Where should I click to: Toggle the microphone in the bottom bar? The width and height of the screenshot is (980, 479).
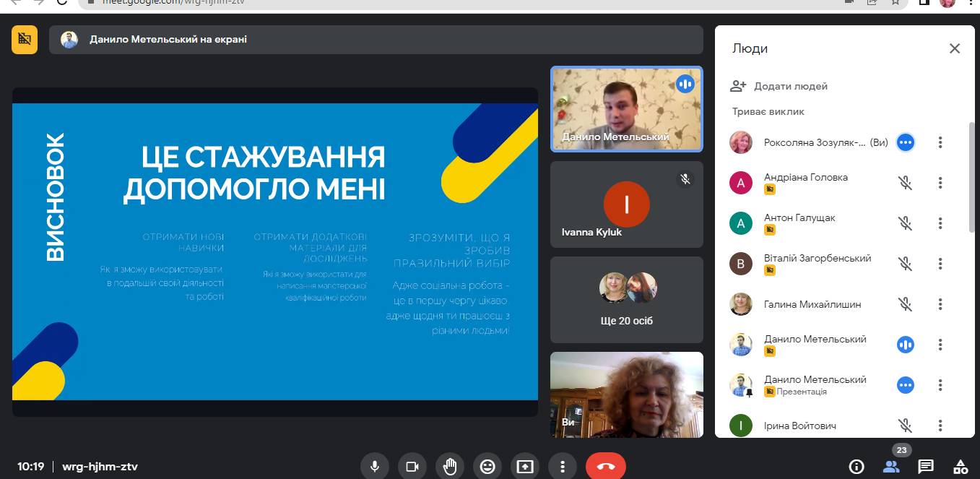pos(375,467)
